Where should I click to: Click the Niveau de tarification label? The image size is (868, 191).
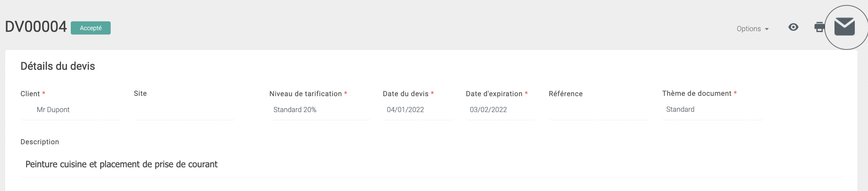[305, 94]
